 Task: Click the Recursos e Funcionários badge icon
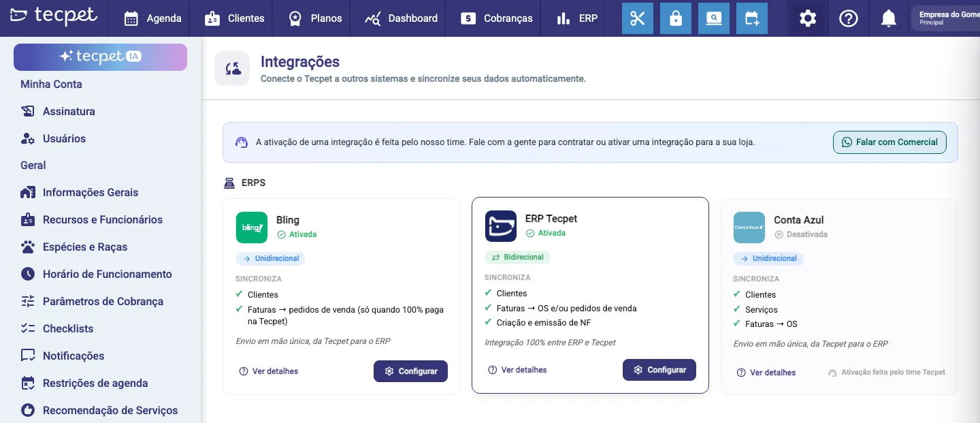tap(28, 220)
